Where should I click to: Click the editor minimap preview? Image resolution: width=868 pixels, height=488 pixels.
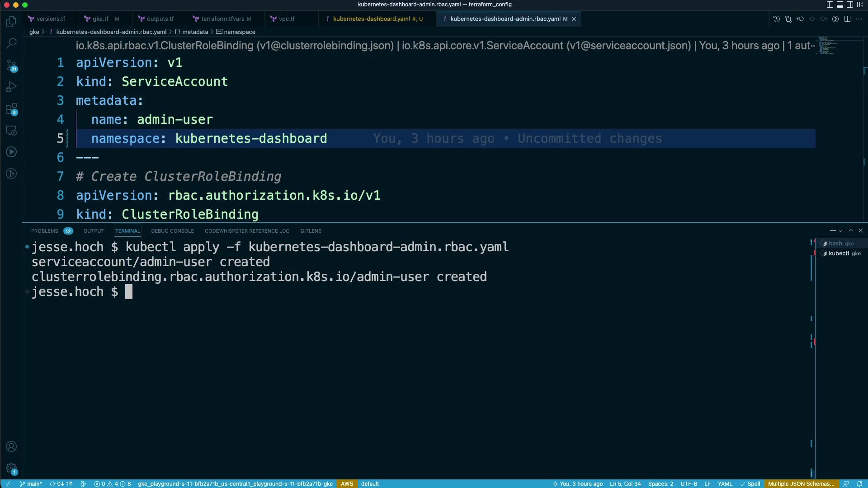[827, 45]
